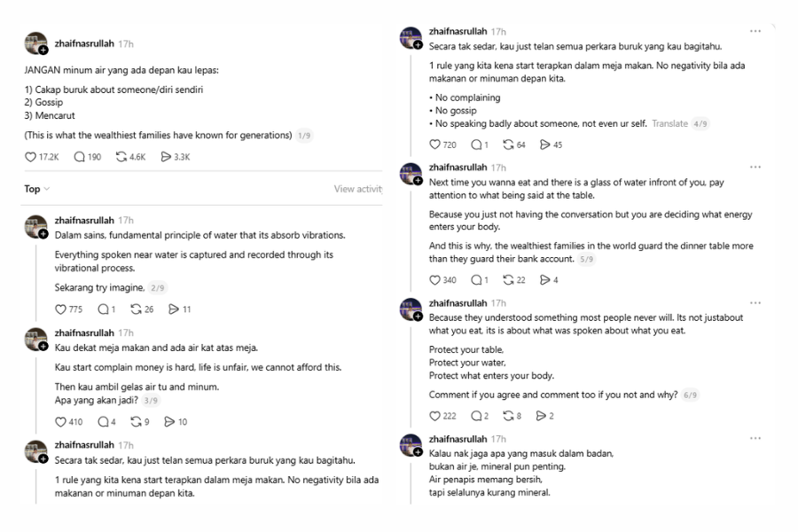Open replies on the 190-comment main post
Image resolution: width=798 pixels, height=532 pixels.
coord(80,157)
